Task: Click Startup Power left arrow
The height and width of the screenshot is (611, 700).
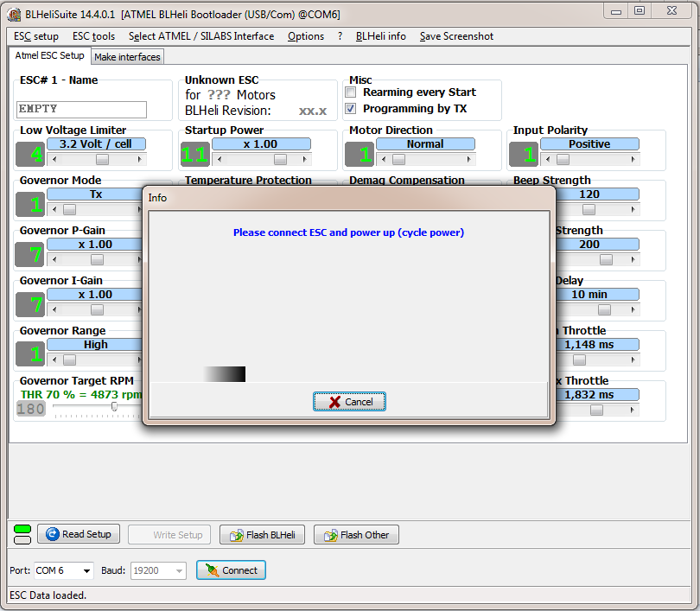Action: tap(220, 159)
